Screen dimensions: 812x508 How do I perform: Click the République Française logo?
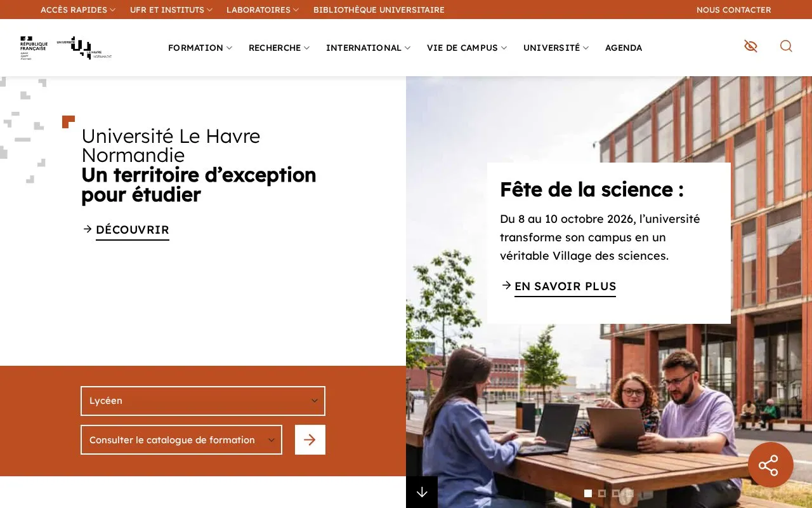[x=34, y=48]
